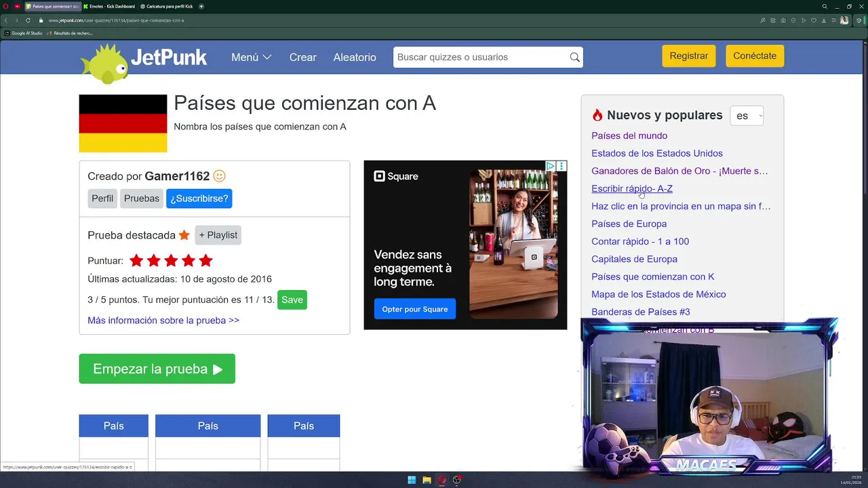Rate the quiz three stars
Screen dimensions: 868x488
pos(171,260)
